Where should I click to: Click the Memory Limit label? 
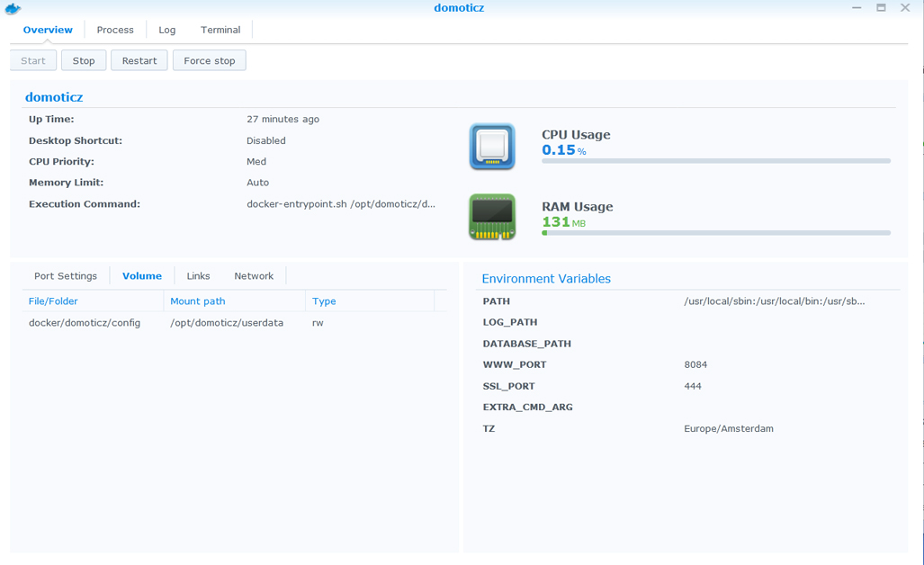point(66,183)
